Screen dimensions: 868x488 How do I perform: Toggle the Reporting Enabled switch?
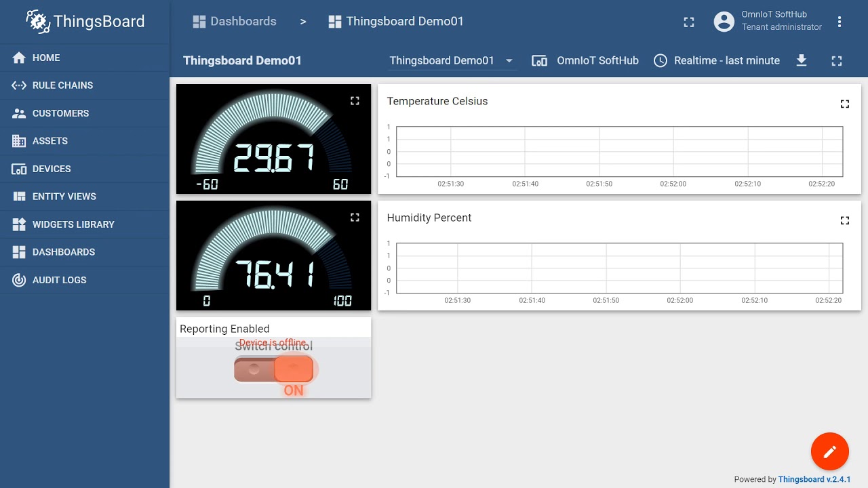click(274, 369)
